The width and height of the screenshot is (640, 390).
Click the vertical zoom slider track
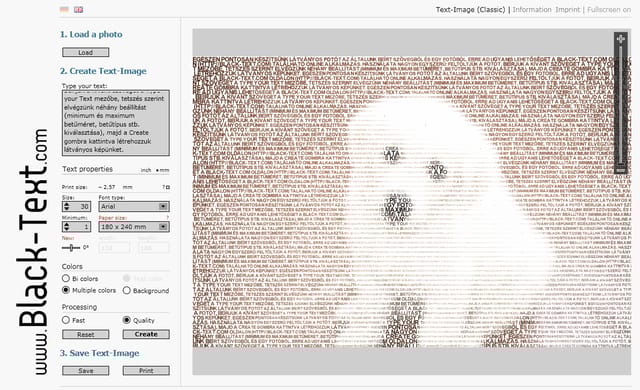pos(621,104)
